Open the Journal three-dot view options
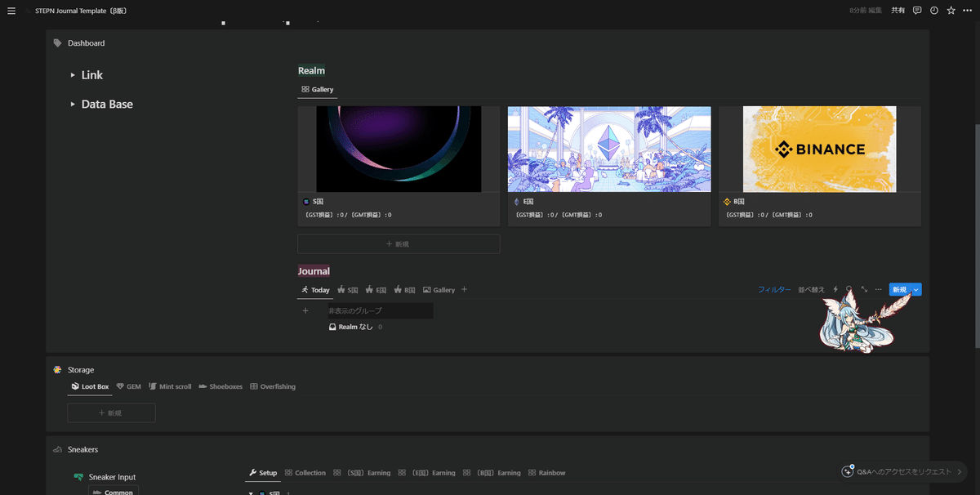This screenshot has width=980, height=495. [879, 289]
